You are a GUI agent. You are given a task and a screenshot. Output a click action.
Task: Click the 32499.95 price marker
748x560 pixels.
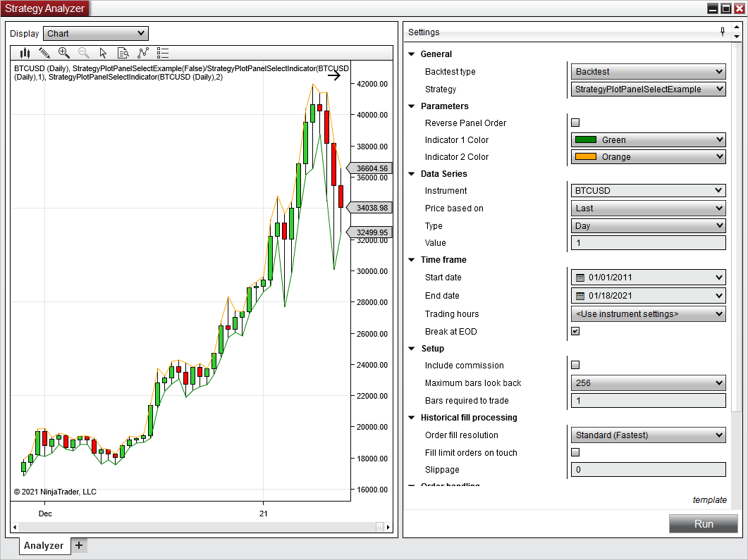[x=369, y=232]
